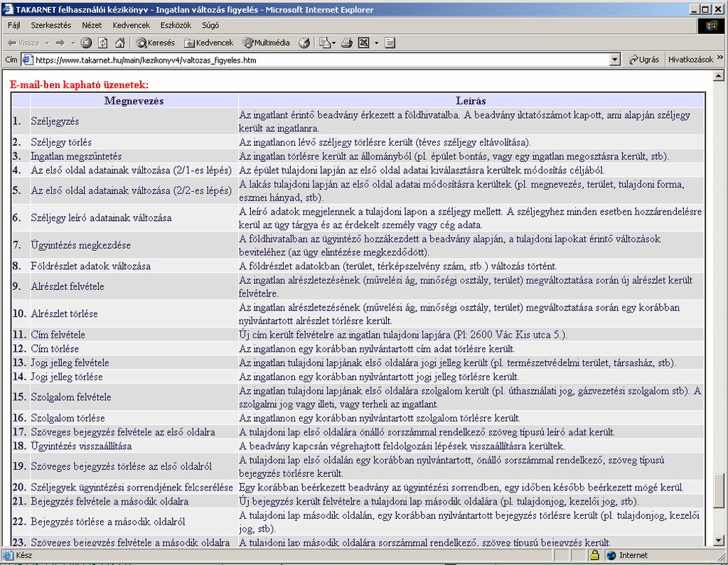The height and width of the screenshot is (565, 728).
Task: Click the Forward arrow toolbar icon
Action: [60, 43]
